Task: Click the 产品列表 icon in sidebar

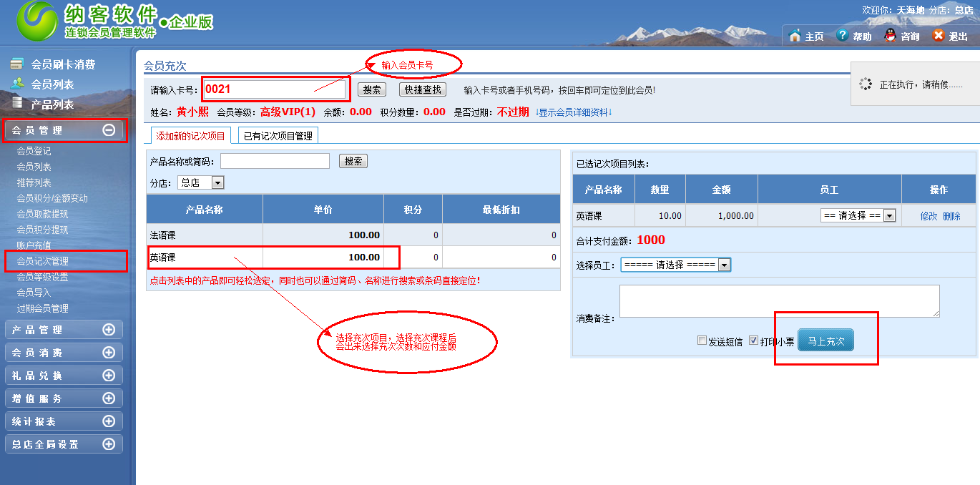Action: (x=17, y=104)
